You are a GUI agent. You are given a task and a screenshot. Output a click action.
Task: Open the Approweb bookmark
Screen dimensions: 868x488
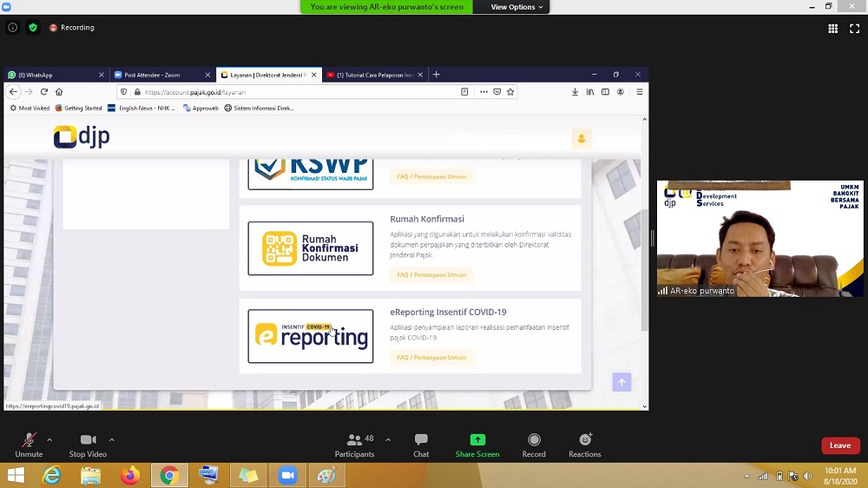tap(201, 108)
